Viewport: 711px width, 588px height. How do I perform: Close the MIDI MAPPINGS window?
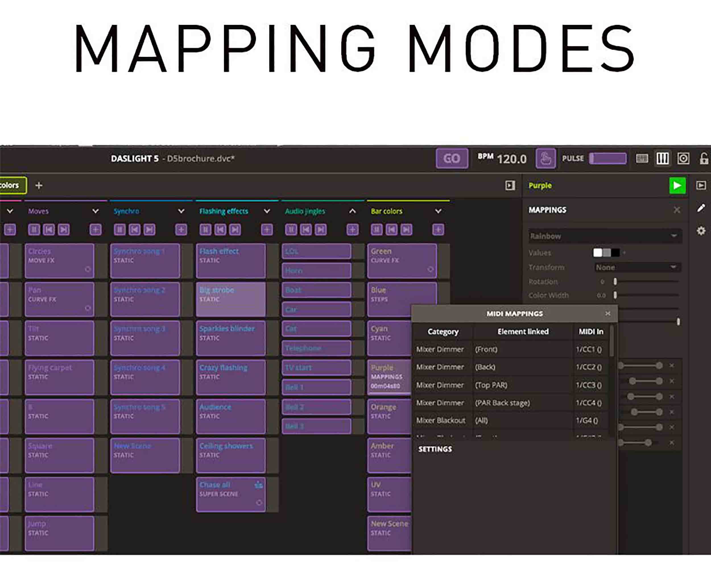tap(608, 314)
